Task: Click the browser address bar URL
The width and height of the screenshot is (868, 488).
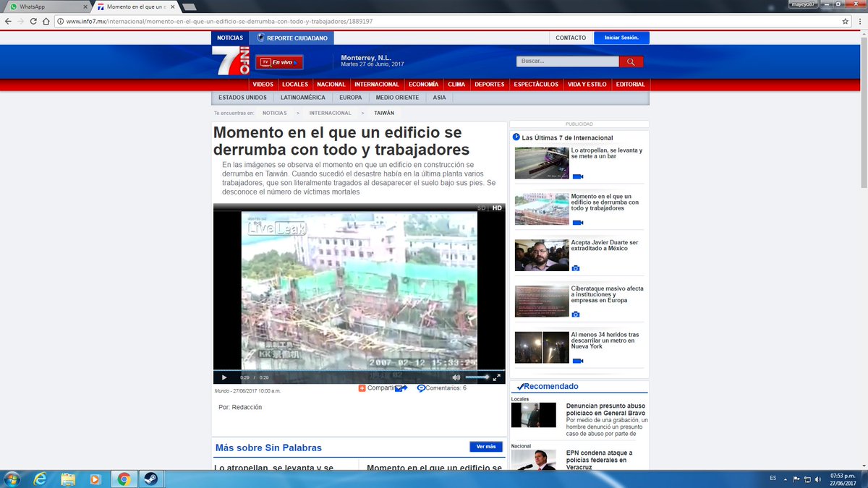Action: pos(219,22)
